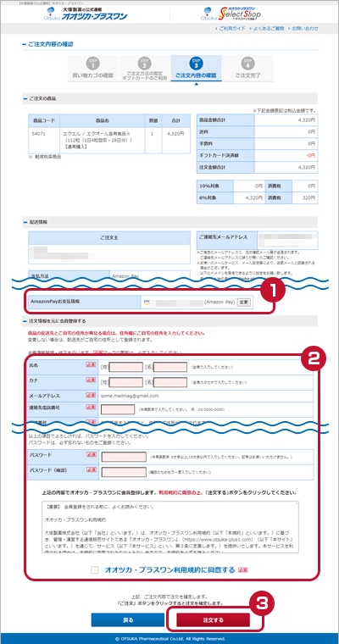Screen dimensions: 339x644
Task: Focus the カナ 名 input field
Action: pos(170,382)
